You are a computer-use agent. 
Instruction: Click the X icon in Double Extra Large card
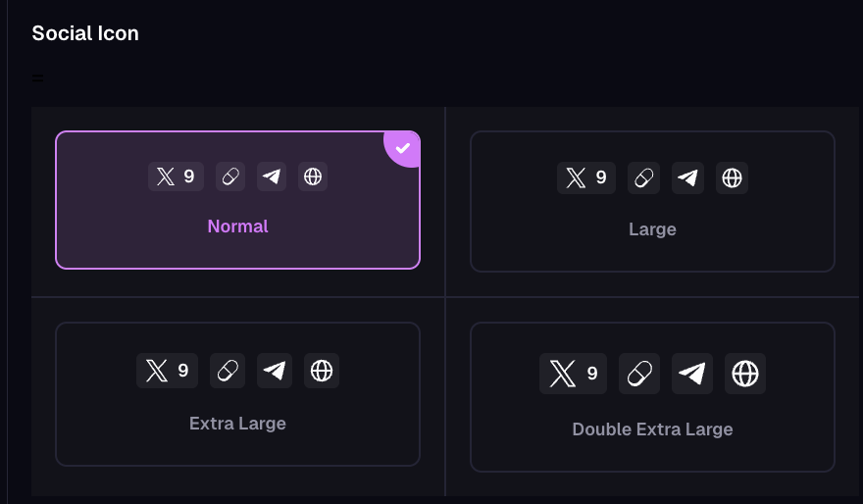562,374
